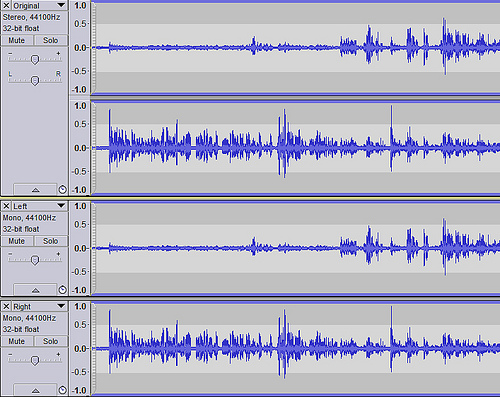Image resolution: width=500 pixels, height=397 pixels.
Task: Mute the Right track
Action: click(x=17, y=341)
